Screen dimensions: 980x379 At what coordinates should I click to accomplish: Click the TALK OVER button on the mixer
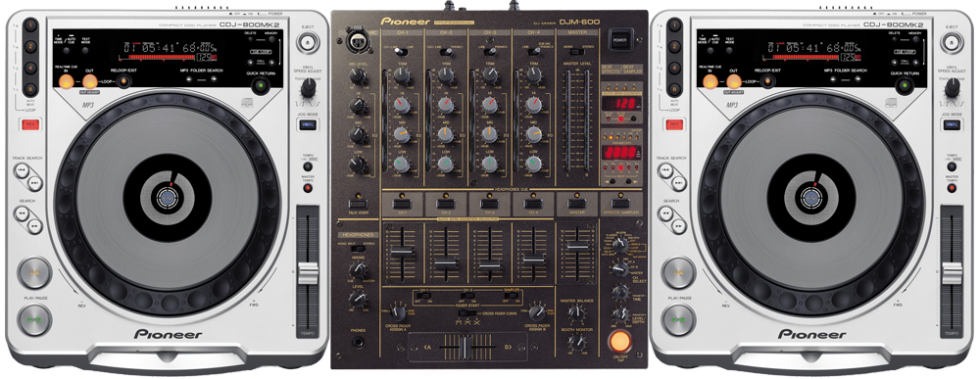coord(358,204)
